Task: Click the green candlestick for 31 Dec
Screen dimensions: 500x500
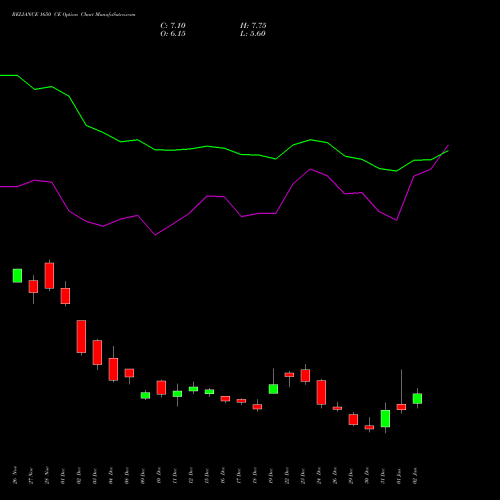Action: coord(385,418)
